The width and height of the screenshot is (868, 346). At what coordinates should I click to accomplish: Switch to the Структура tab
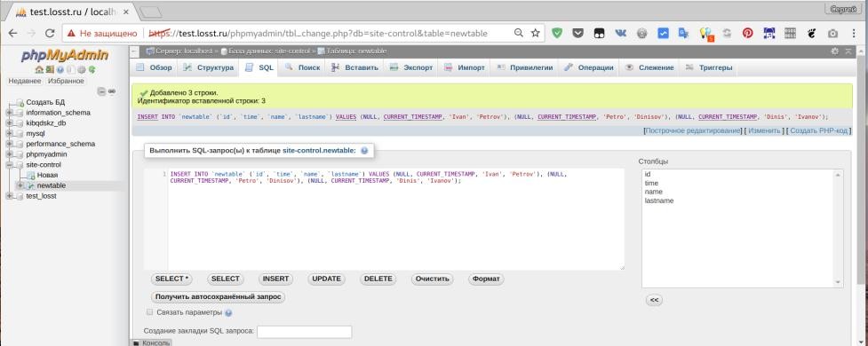[208, 67]
